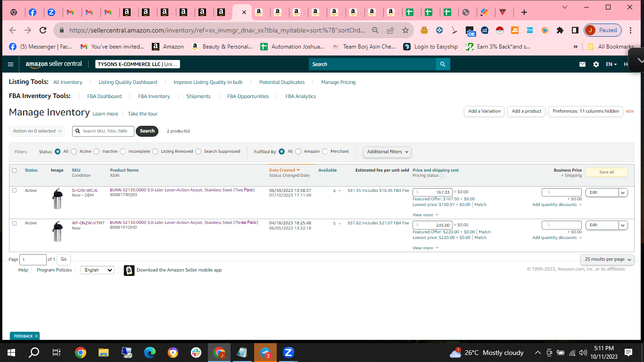This screenshot has width=644, height=362.
Task: Click the Seller Central search magnifier button
Action: [x=443, y=64]
